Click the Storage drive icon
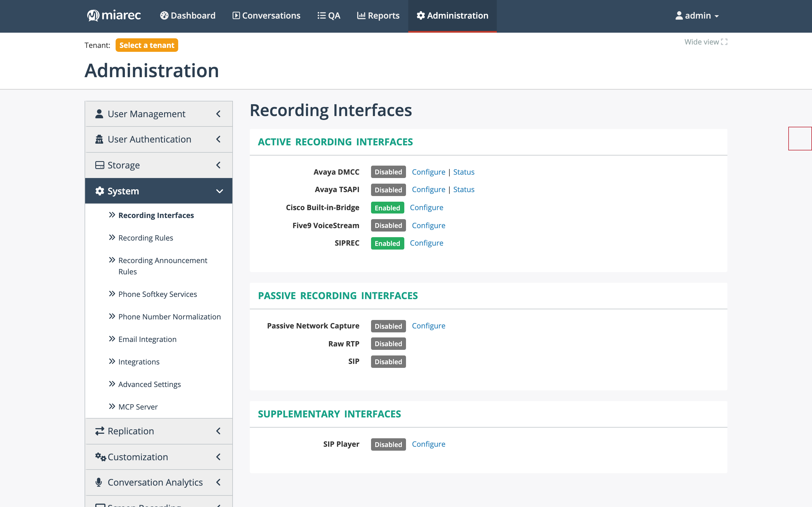812x507 pixels. [x=100, y=165]
